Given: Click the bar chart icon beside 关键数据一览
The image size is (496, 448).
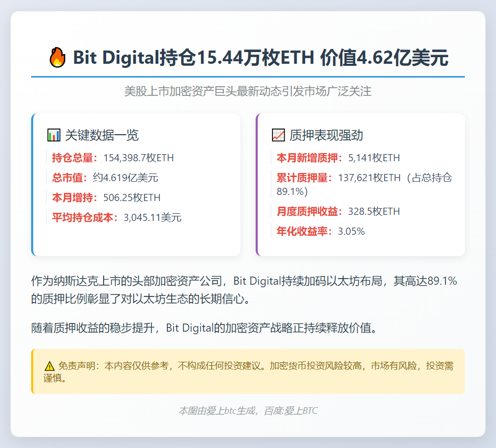Looking at the screenshot, I should pyautogui.click(x=54, y=135).
